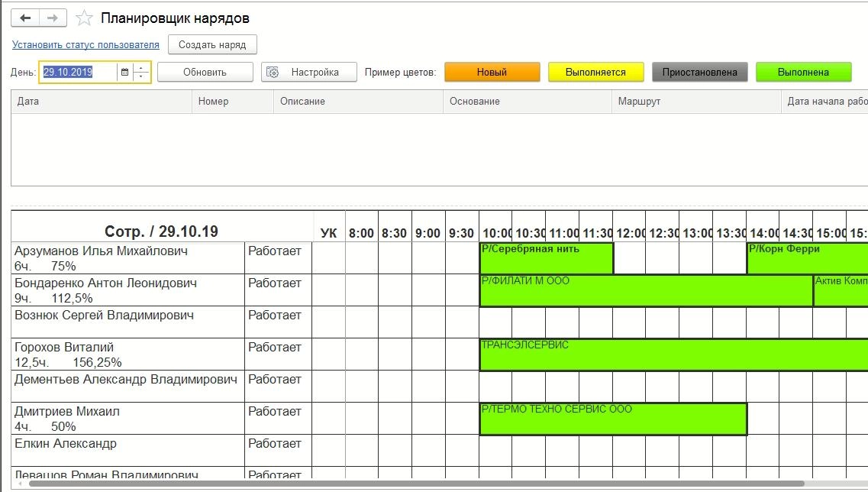
Task: Click the Создать наряд button
Action: 212,45
